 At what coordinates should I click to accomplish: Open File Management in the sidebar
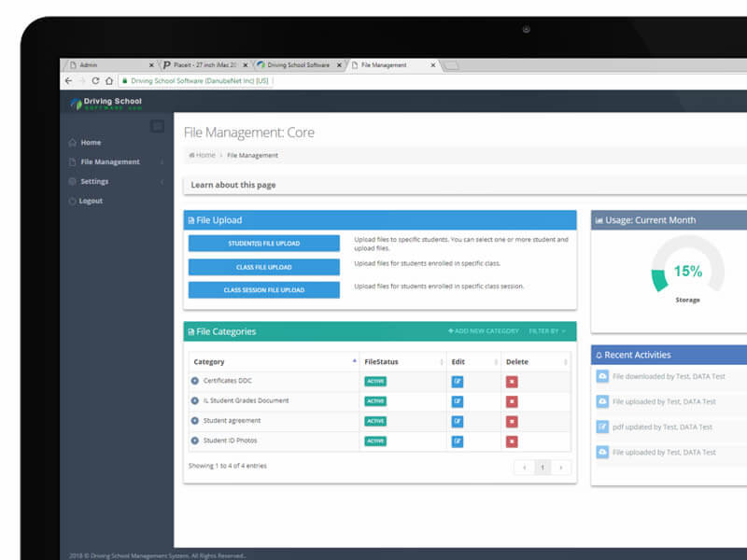pos(110,161)
